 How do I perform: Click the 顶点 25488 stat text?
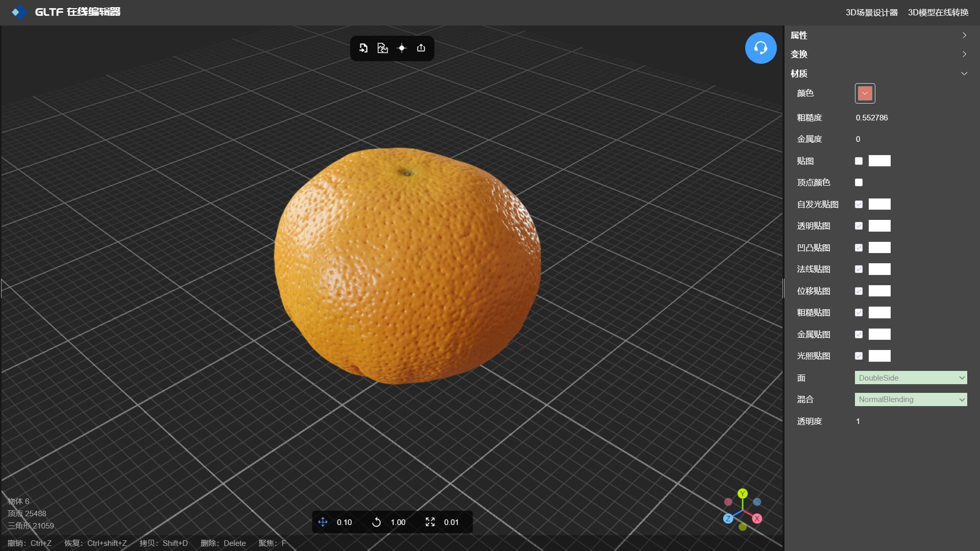[27, 513]
